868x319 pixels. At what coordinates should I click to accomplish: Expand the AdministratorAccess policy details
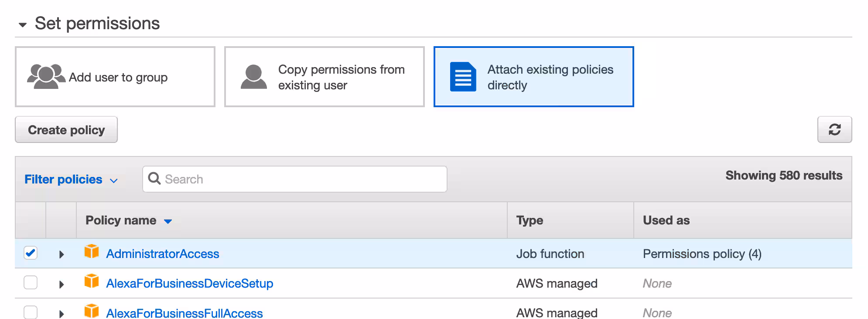coord(62,255)
